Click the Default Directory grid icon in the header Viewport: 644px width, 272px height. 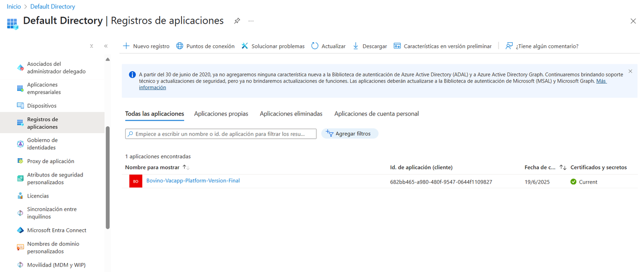tap(13, 23)
